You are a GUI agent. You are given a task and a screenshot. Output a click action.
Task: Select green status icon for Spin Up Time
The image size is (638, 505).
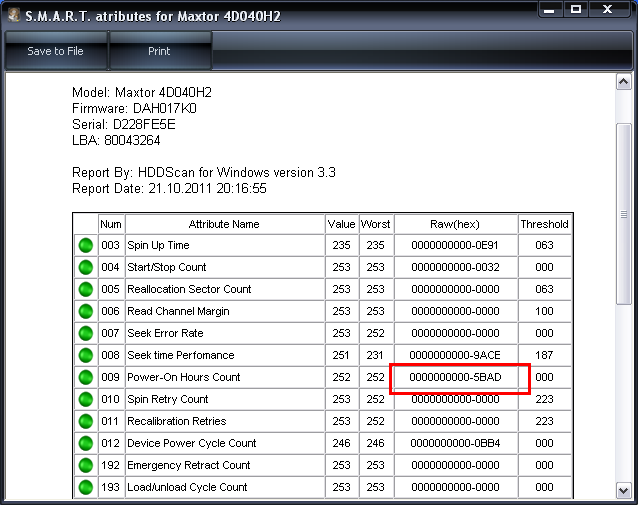(x=86, y=245)
